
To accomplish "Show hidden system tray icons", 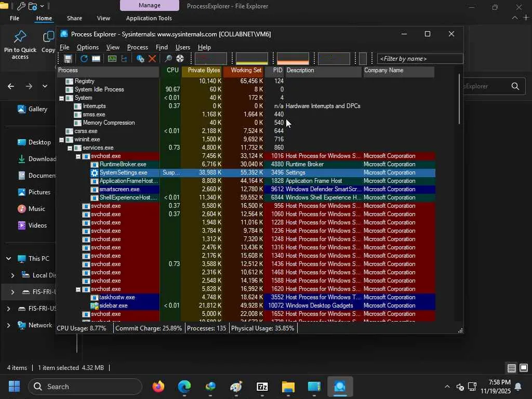I will (x=447, y=387).
